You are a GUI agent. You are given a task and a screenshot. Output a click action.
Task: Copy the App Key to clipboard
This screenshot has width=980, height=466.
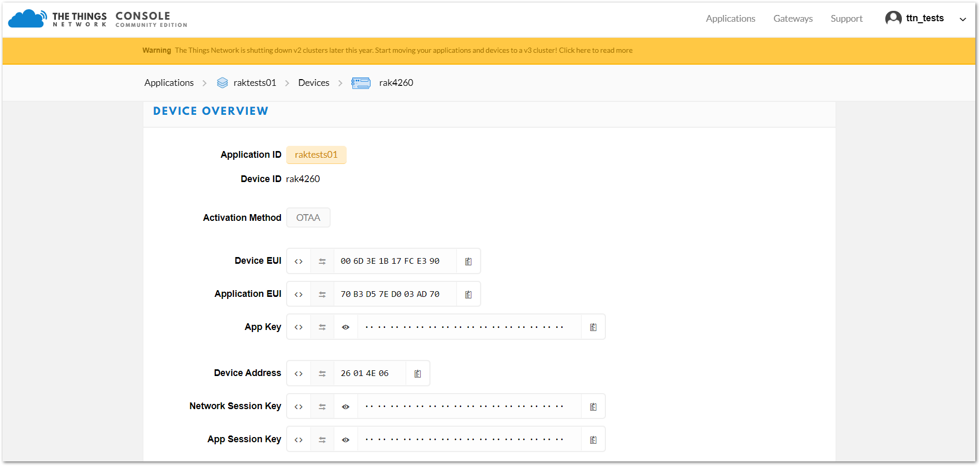point(593,327)
